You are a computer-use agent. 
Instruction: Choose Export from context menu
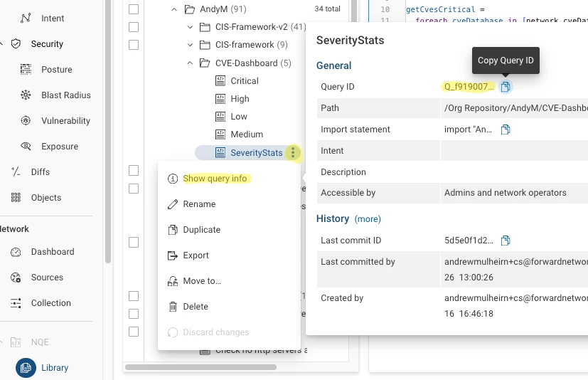pyautogui.click(x=229, y=255)
